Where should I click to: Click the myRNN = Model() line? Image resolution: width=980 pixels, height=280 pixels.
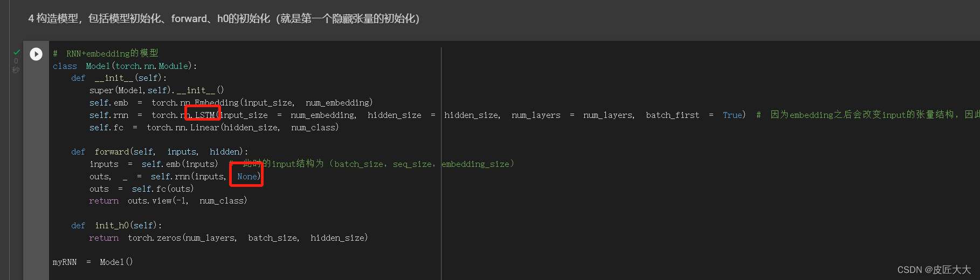pos(92,262)
